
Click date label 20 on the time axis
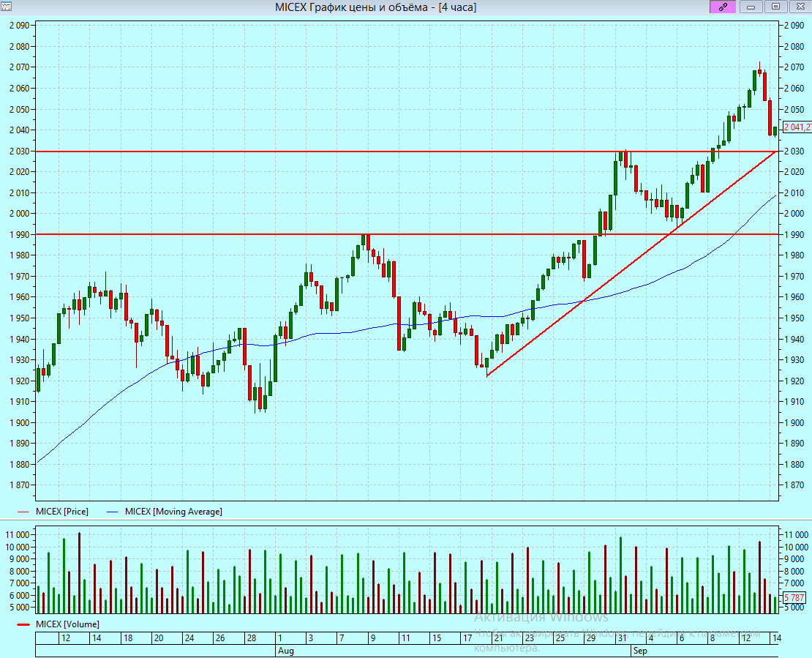[159, 638]
